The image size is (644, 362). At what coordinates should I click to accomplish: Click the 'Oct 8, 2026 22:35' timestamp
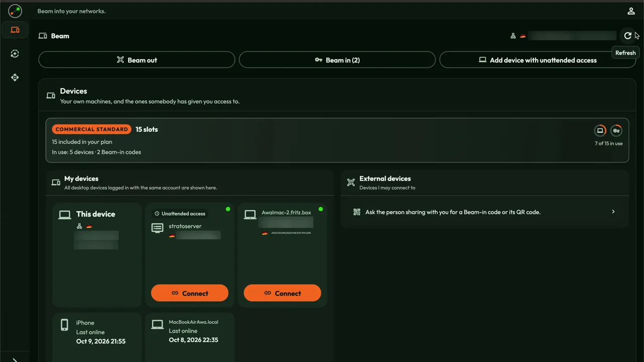tap(193, 340)
